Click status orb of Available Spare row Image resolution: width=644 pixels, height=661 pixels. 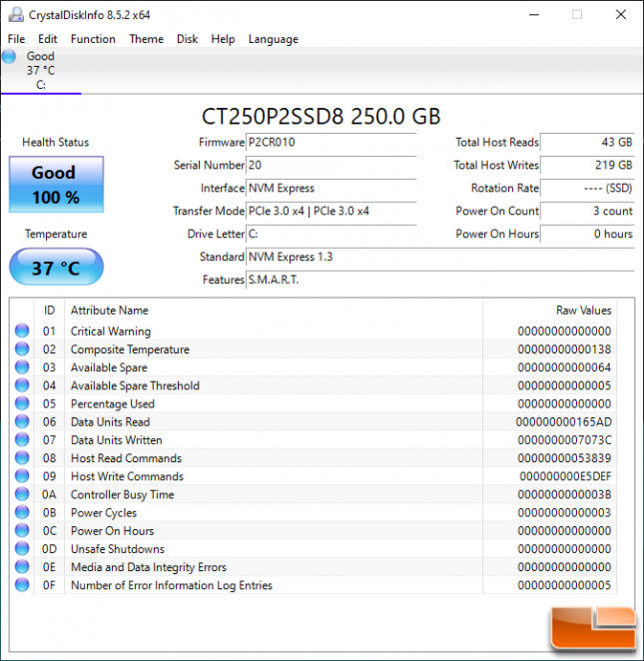tap(22, 367)
